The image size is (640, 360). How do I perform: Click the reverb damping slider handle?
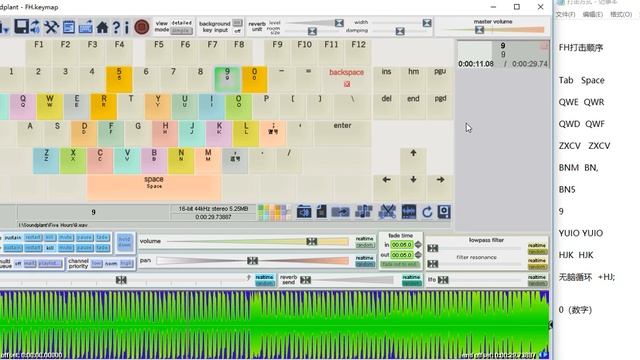400,31
